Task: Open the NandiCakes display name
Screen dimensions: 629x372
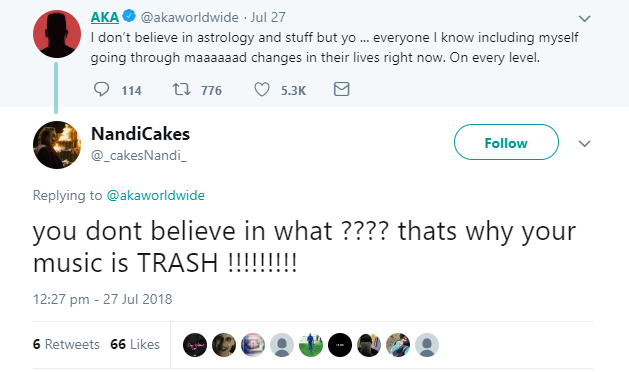Action: [x=140, y=134]
